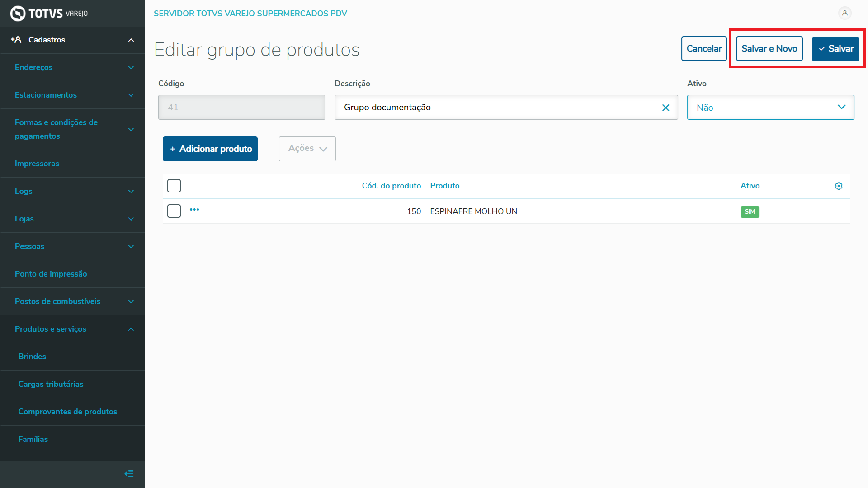Select the ESPINAFRE MOLHO UN row checkbox
The image size is (868, 488).
point(174,211)
